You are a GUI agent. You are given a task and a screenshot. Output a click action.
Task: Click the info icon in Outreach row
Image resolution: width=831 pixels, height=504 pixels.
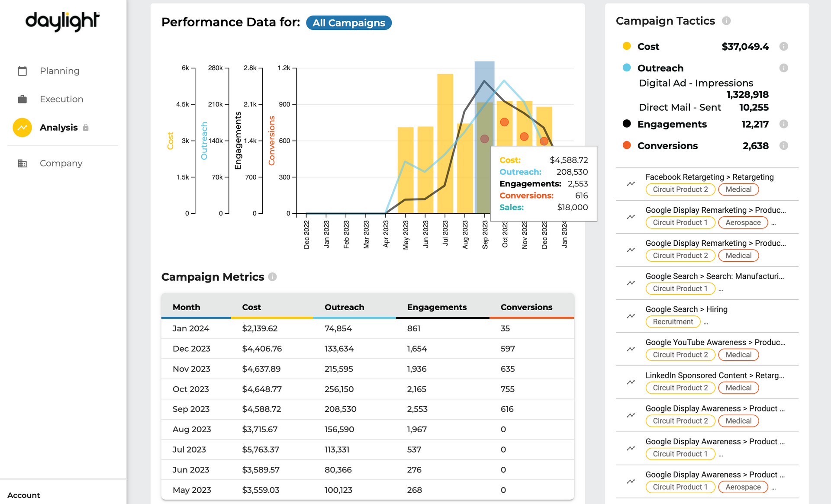tap(783, 68)
